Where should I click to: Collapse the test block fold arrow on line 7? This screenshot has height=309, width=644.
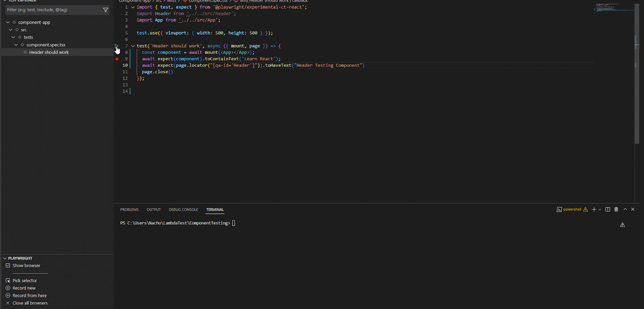pyautogui.click(x=133, y=46)
